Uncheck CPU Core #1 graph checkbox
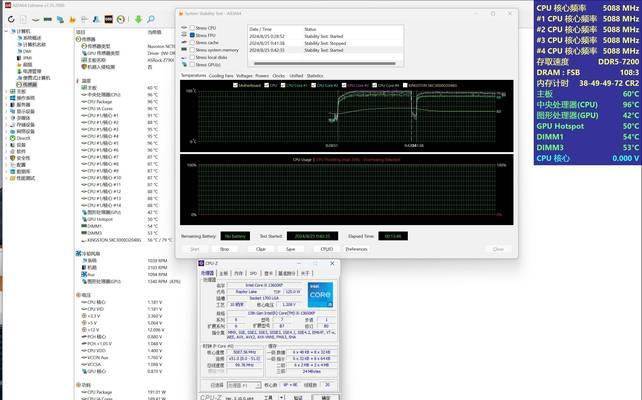Viewport: 642px width, 400px height. coord(283,85)
